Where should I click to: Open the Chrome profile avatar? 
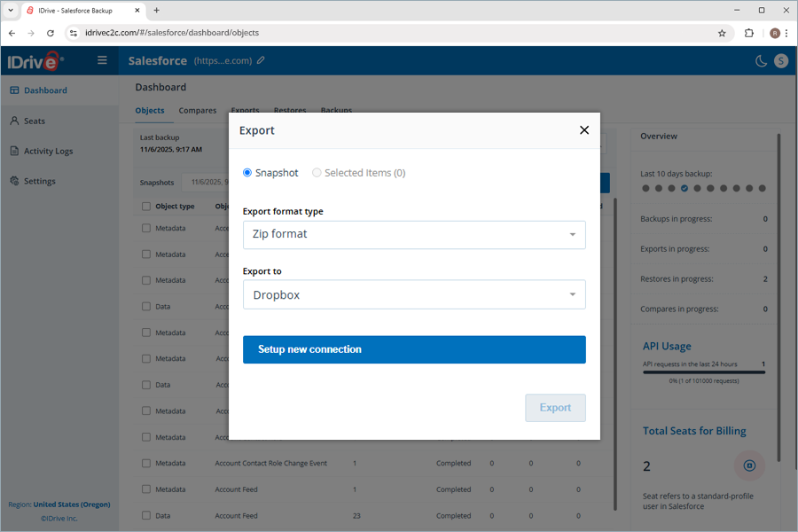click(775, 33)
